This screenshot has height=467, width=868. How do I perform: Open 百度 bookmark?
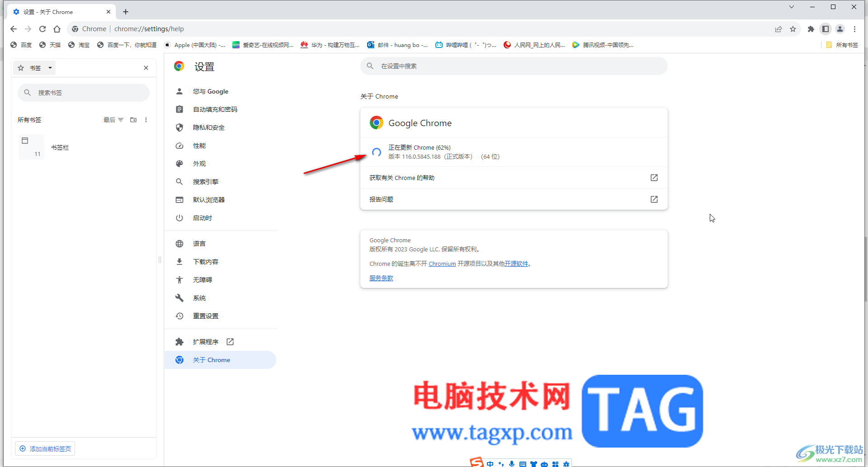pos(21,45)
